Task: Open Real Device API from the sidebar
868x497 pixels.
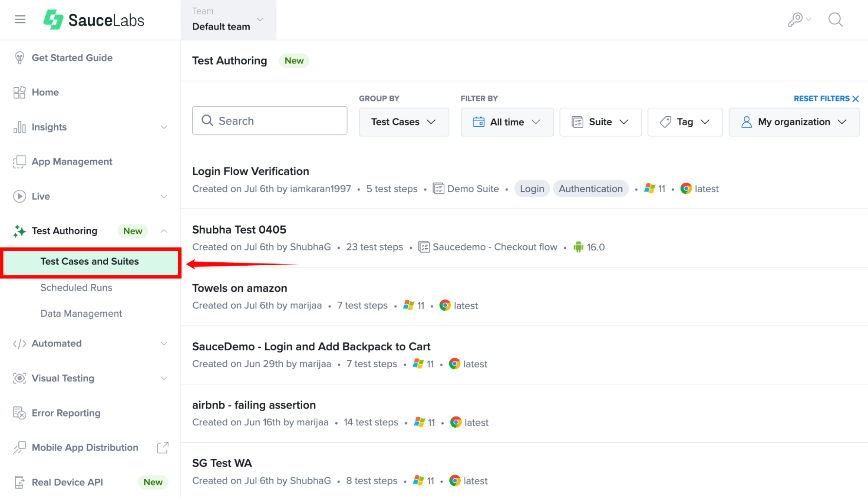Action: (67, 482)
